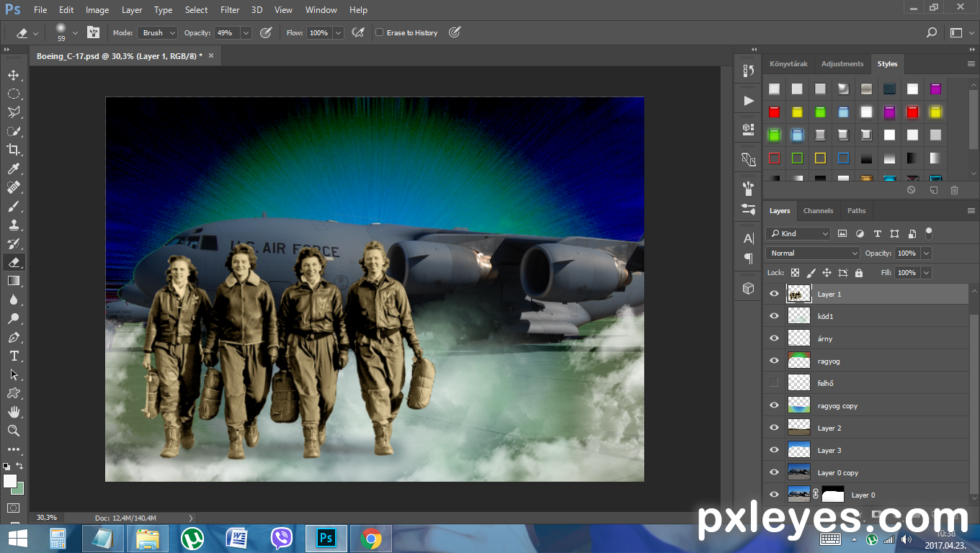Delete style with trash icon in Styles panel
980x553 pixels.
click(955, 190)
